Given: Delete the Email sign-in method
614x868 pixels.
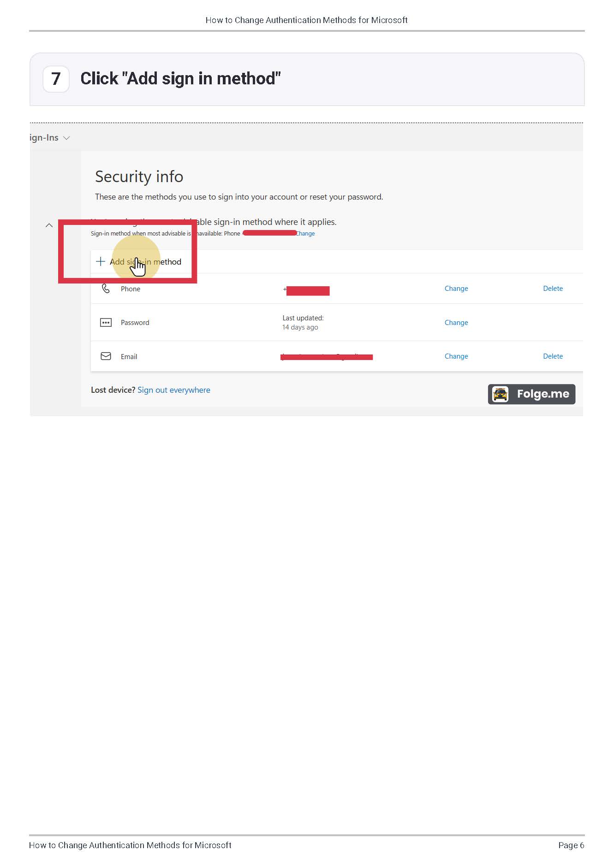Looking at the screenshot, I should (553, 356).
